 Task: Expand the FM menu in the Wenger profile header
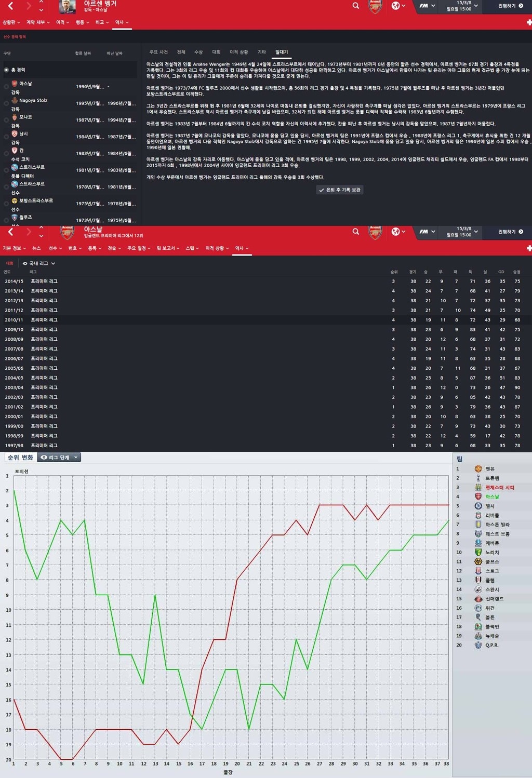(427, 6)
